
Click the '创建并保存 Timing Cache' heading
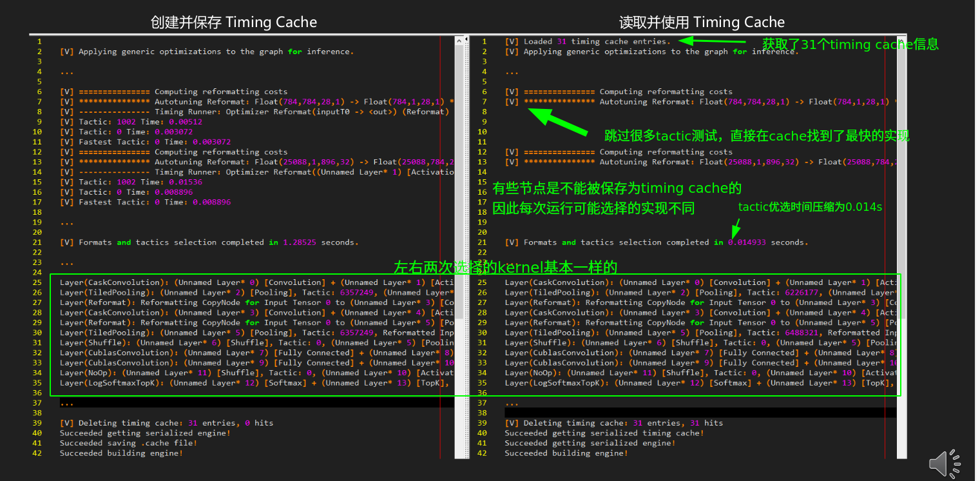pyautogui.click(x=233, y=22)
